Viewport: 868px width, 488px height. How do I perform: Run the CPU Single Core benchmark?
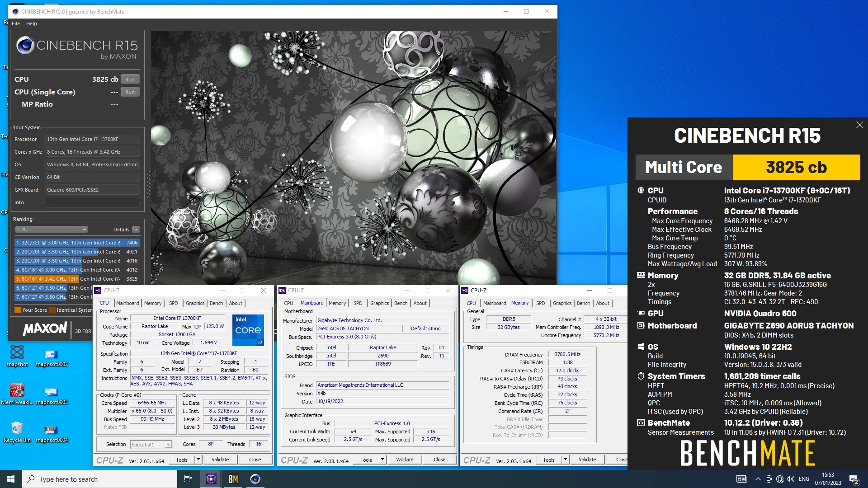[x=130, y=92]
